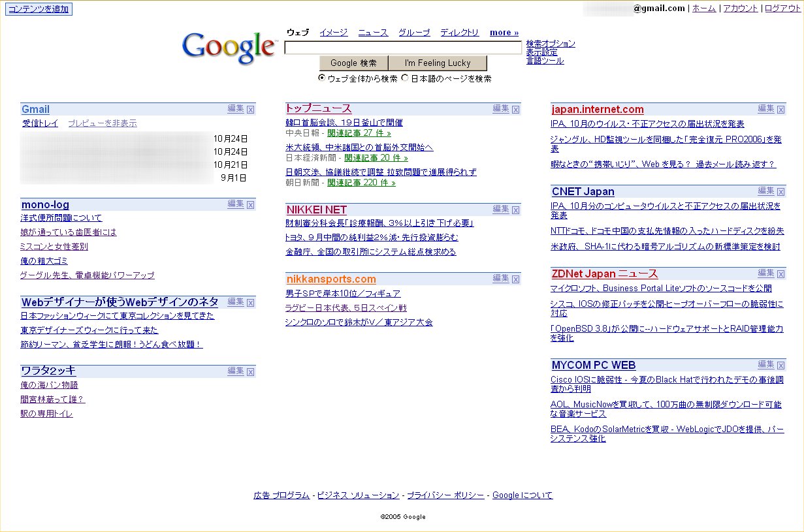This screenshot has width=804, height=532.
Task: Show 関連記事 220 件 related articles
Action: point(362,183)
